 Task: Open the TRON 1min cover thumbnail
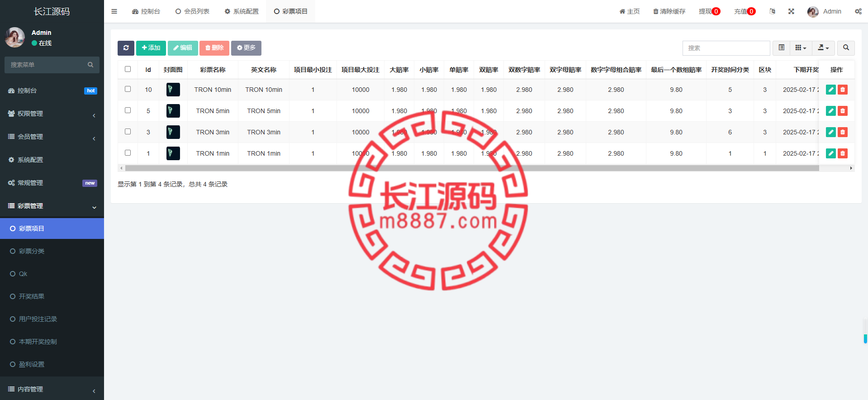coord(173,153)
